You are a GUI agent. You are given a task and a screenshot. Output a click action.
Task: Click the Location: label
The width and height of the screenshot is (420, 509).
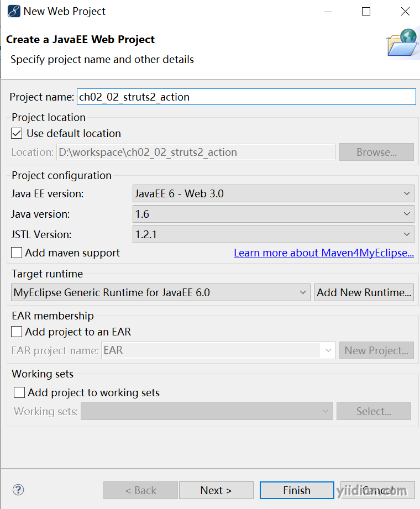click(x=33, y=152)
